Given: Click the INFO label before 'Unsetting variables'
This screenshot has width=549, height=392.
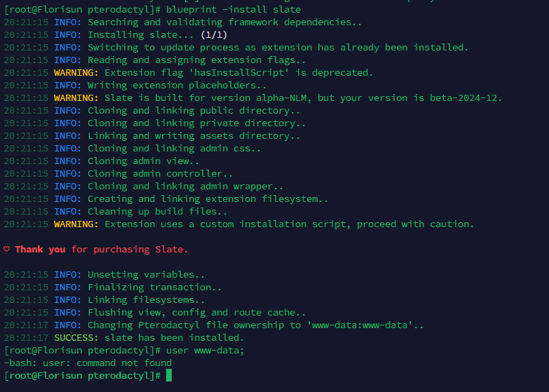Looking at the screenshot, I should (x=67, y=275).
